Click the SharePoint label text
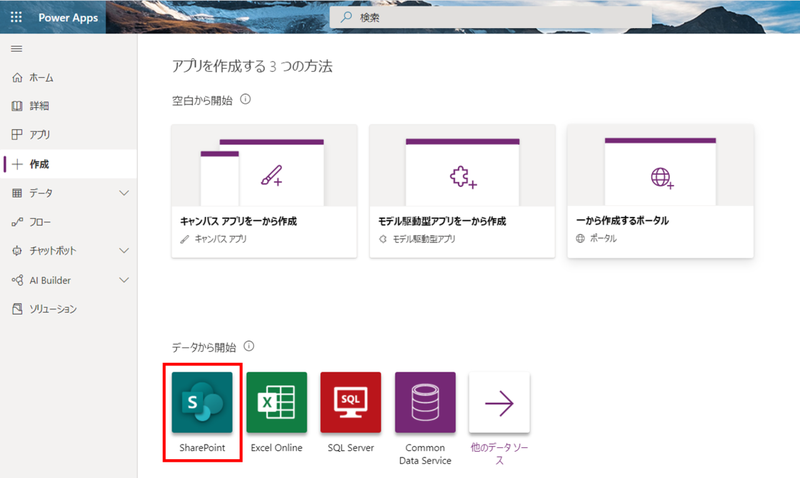Viewport: 800px width, 478px height. point(202,447)
